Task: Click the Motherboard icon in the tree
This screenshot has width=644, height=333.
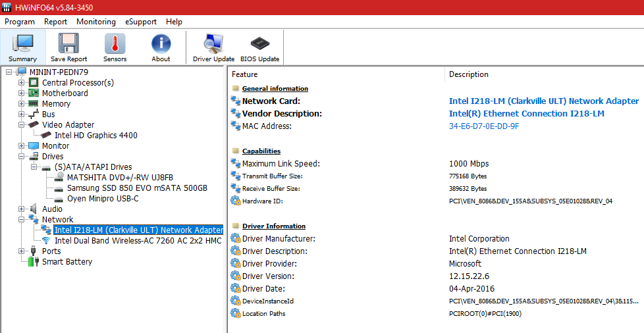Action: pyautogui.click(x=34, y=93)
